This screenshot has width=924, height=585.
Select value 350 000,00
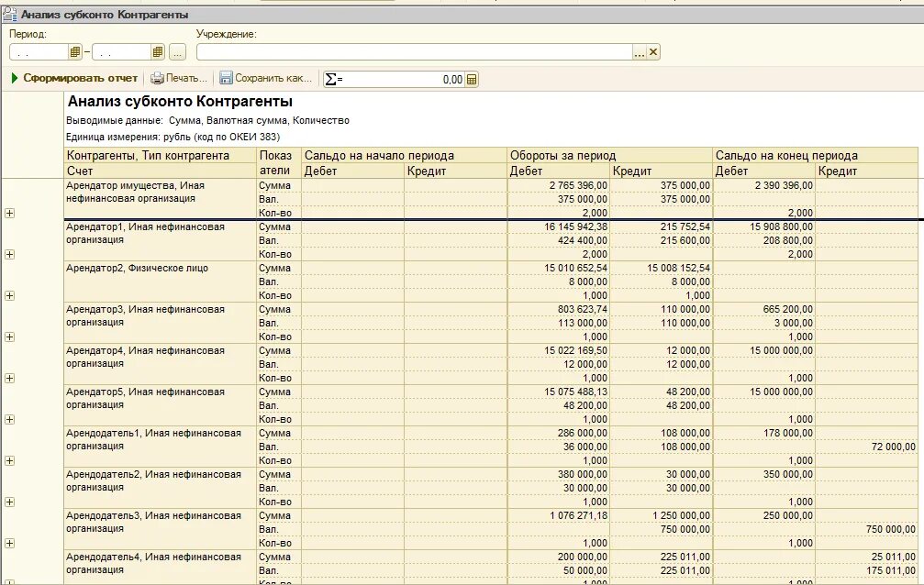click(788, 474)
